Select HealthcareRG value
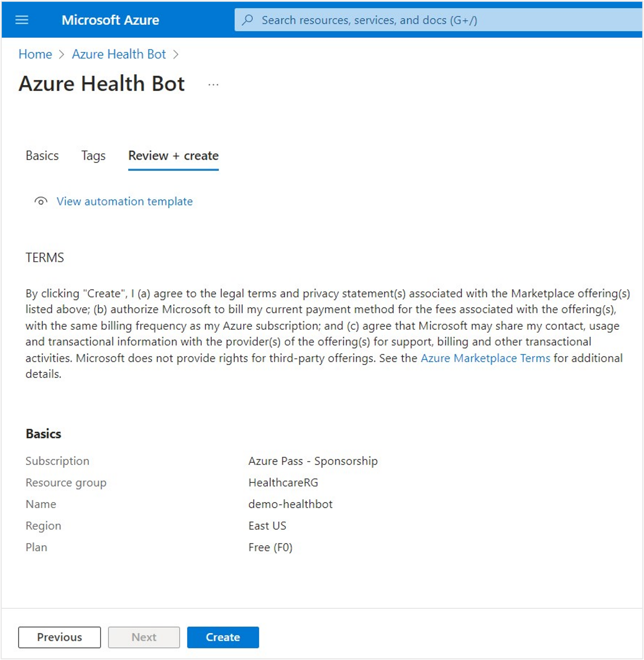Screen dimensions: 644x660 [x=283, y=483]
